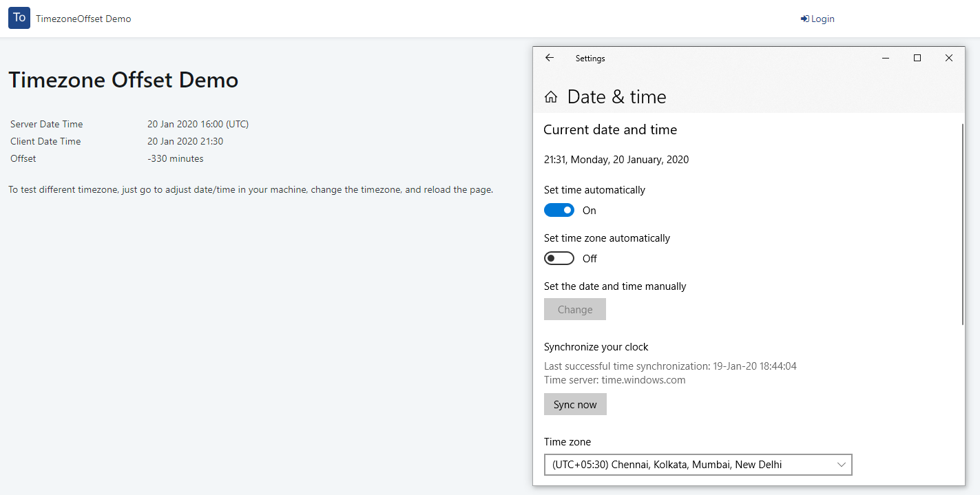Click the Settings window title text

[590, 59]
